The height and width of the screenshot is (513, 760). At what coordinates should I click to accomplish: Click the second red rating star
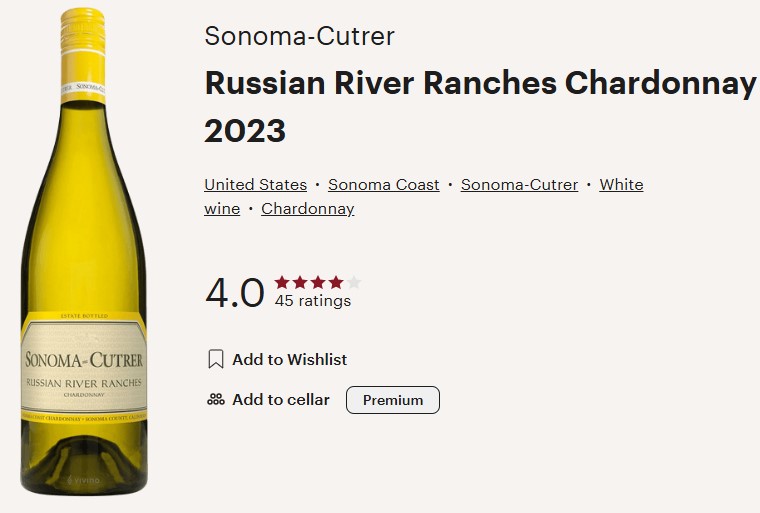[x=300, y=282]
